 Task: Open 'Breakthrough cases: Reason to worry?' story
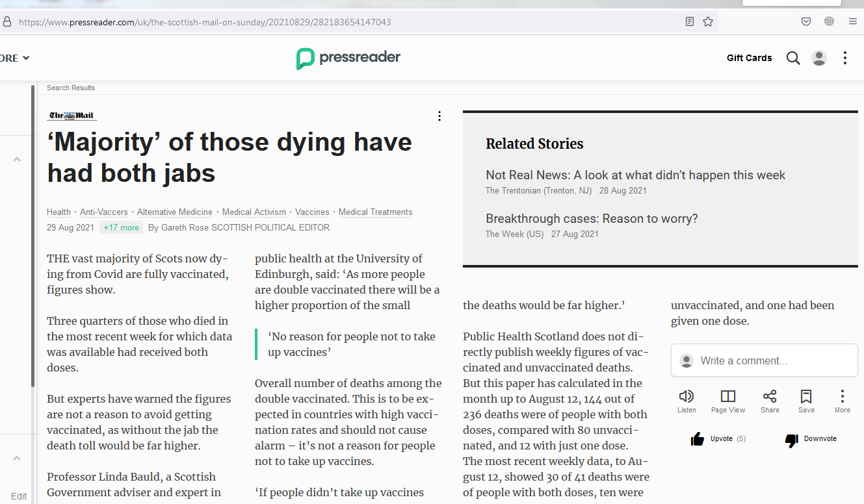(x=592, y=219)
